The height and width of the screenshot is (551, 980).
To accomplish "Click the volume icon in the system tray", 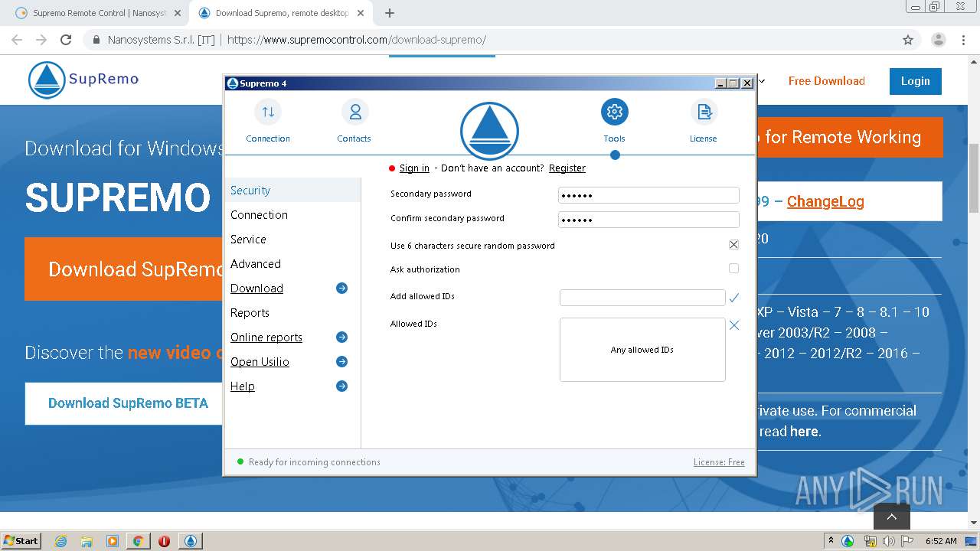I will (888, 541).
